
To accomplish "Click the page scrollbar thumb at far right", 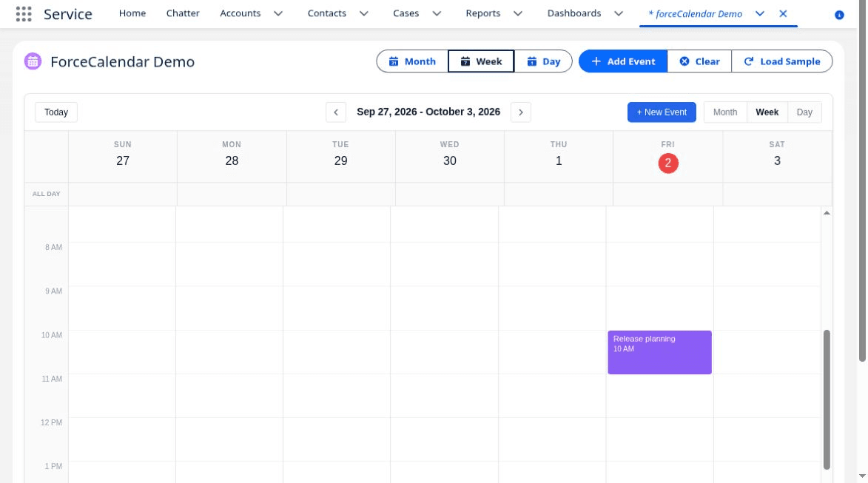I will [863, 181].
